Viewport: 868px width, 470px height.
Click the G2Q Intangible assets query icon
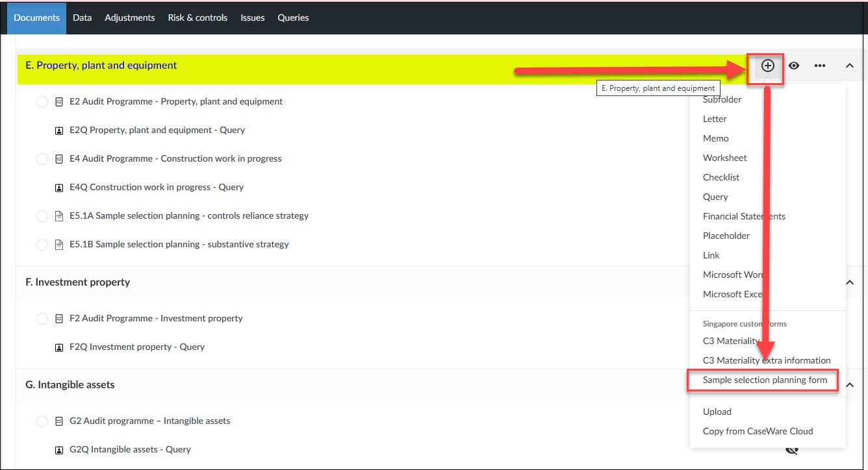(x=59, y=450)
